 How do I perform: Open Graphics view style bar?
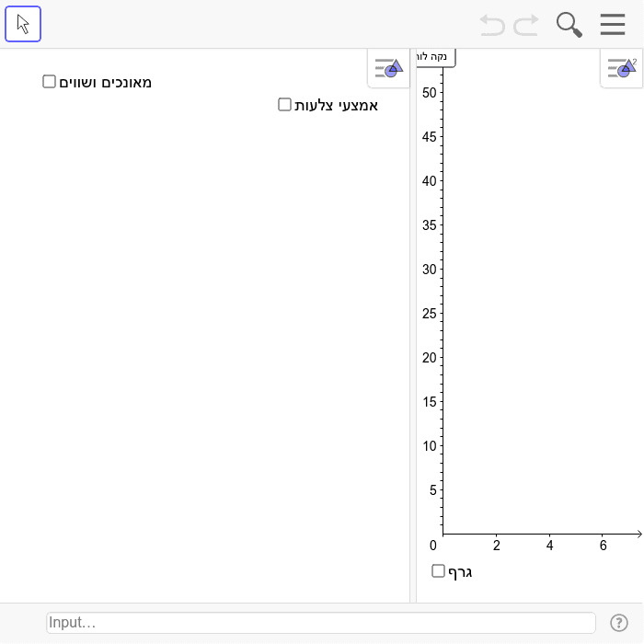click(388, 68)
